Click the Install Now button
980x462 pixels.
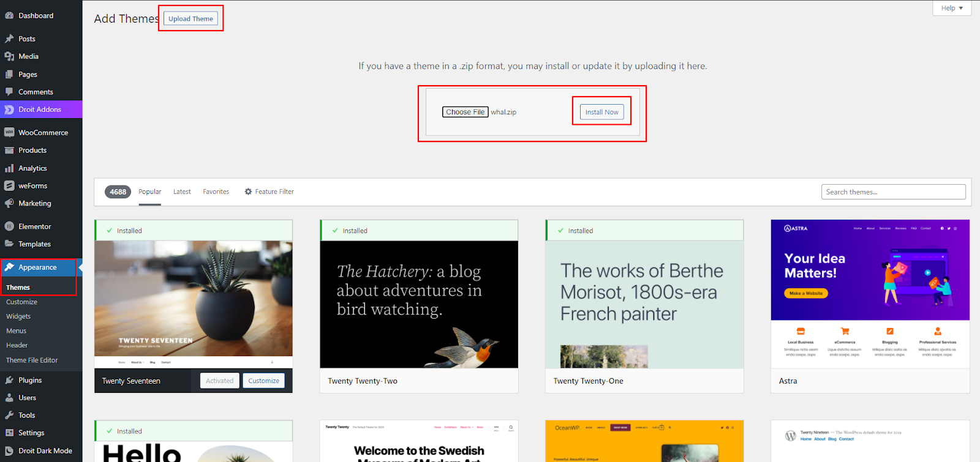click(602, 112)
